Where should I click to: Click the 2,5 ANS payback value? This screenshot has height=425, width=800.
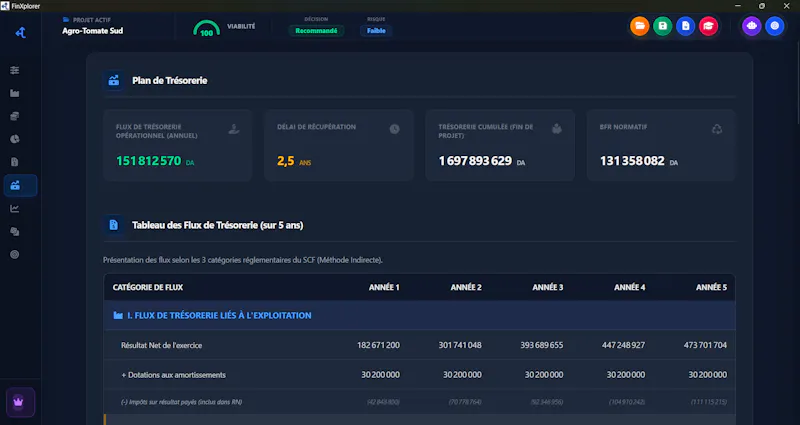294,161
